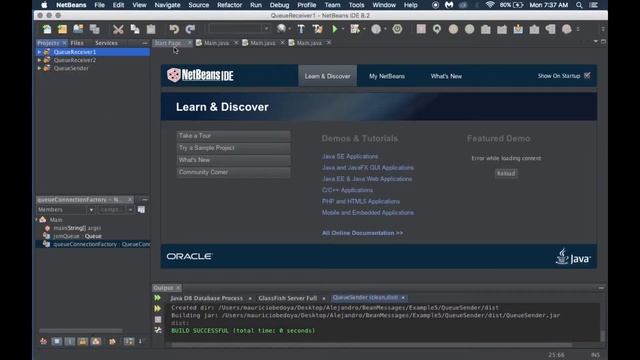
Task: Click the Re-run green arrows in Output
Action: 158,298
